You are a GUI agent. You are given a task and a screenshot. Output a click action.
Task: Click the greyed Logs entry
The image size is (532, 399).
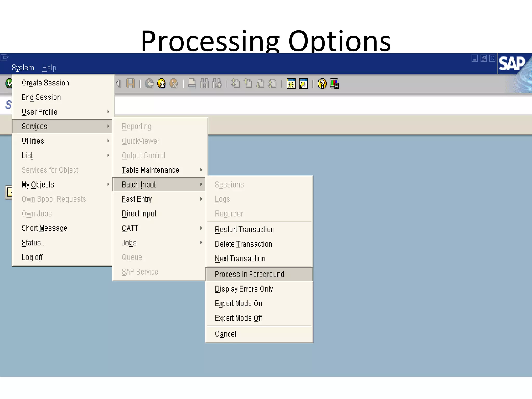[259, 199]
